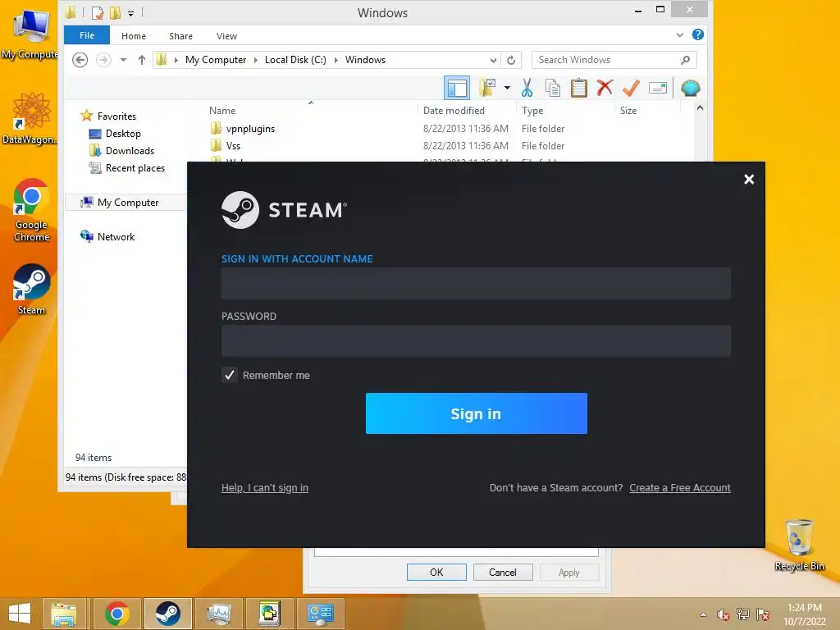Go up one folder level arrow
The height and width of the screenshot is (630, 840).
pyautogui.click(x=141, y=59)
